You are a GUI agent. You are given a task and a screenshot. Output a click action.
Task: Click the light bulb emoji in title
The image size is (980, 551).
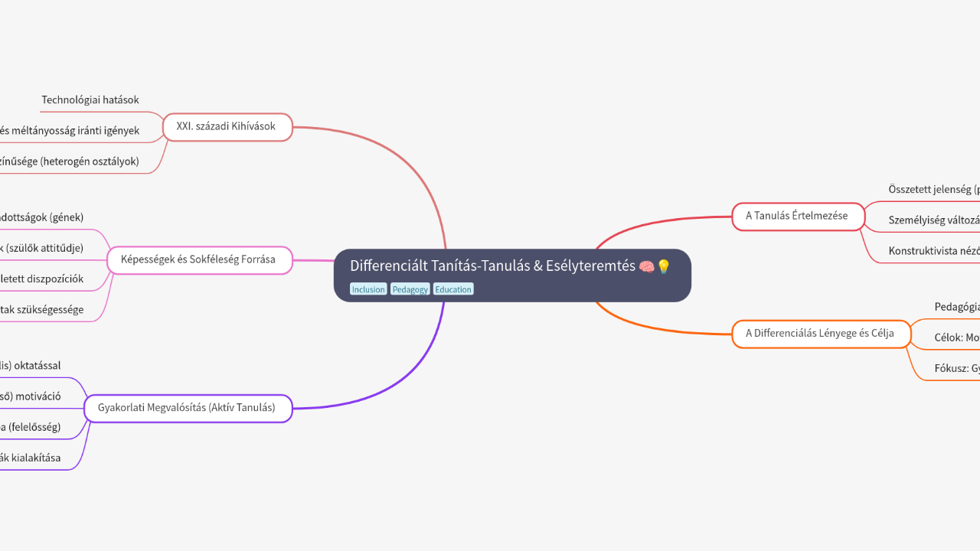point(663,266)
